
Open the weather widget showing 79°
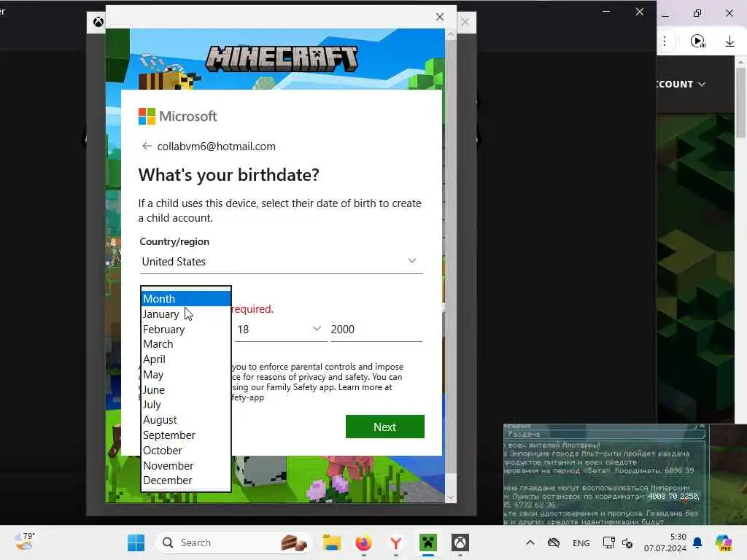25,542
